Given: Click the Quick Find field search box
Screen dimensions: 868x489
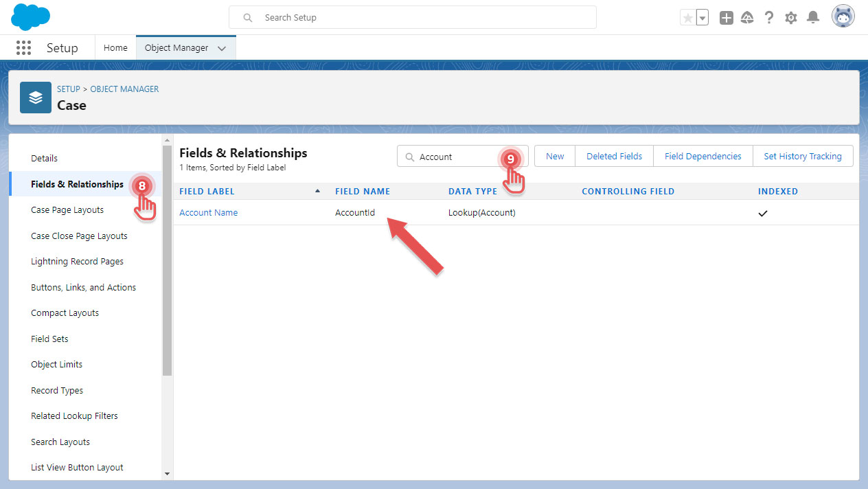Looking at the screenshot, I should [x=453, y=156].
